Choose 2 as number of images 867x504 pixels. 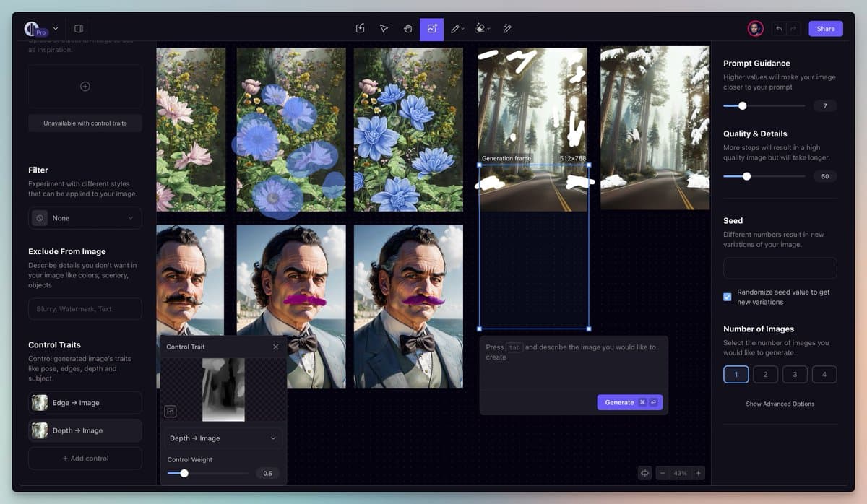tap(765, 374)
